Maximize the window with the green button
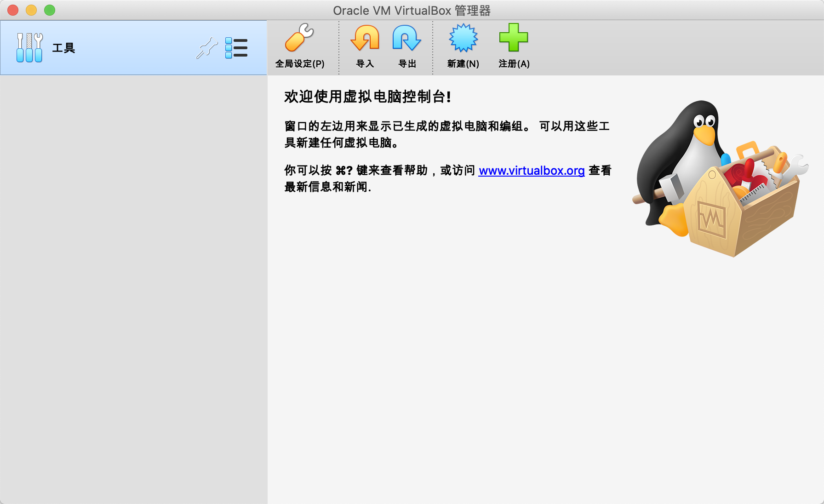The image size is (824, 504). 50,10
